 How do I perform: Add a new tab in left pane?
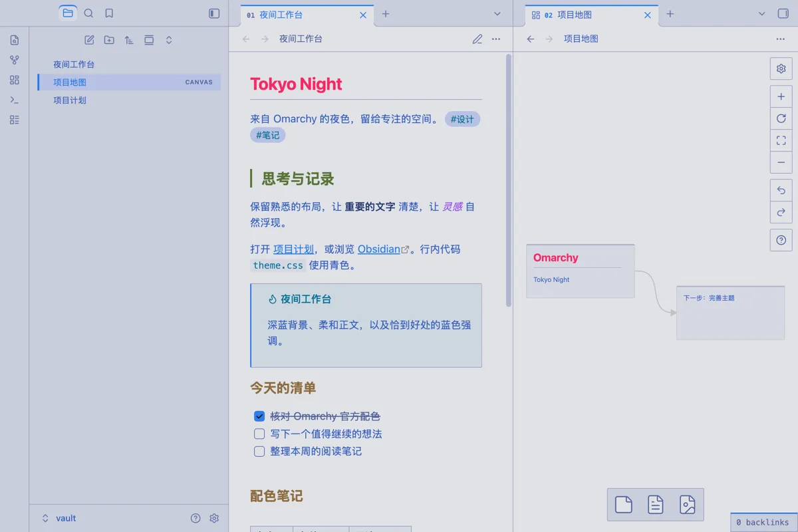point(386,14)
